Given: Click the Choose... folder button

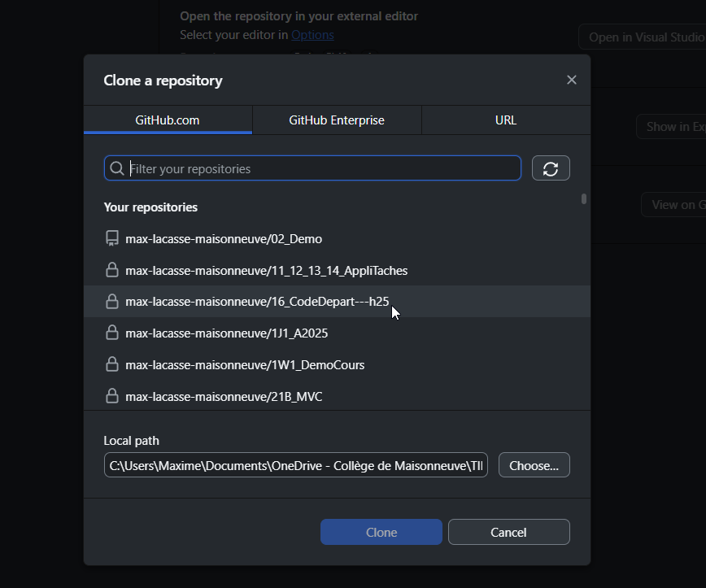Looking at the screenshot, I should click(x=534, y=465).
